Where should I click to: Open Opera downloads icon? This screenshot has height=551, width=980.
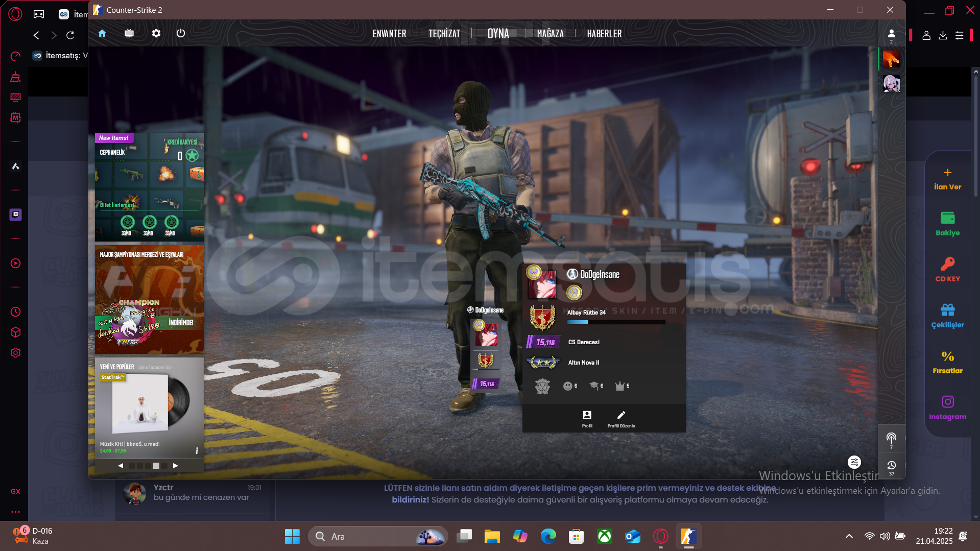[x=943, y=35]
